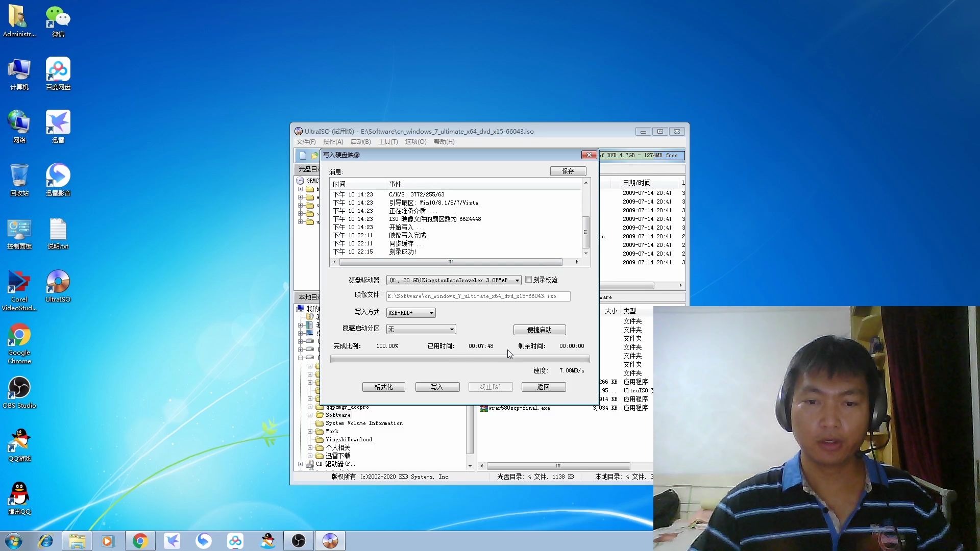
Task: Click the 映像文件 path field
Action: pyautogui.click(x=478, y=296)
